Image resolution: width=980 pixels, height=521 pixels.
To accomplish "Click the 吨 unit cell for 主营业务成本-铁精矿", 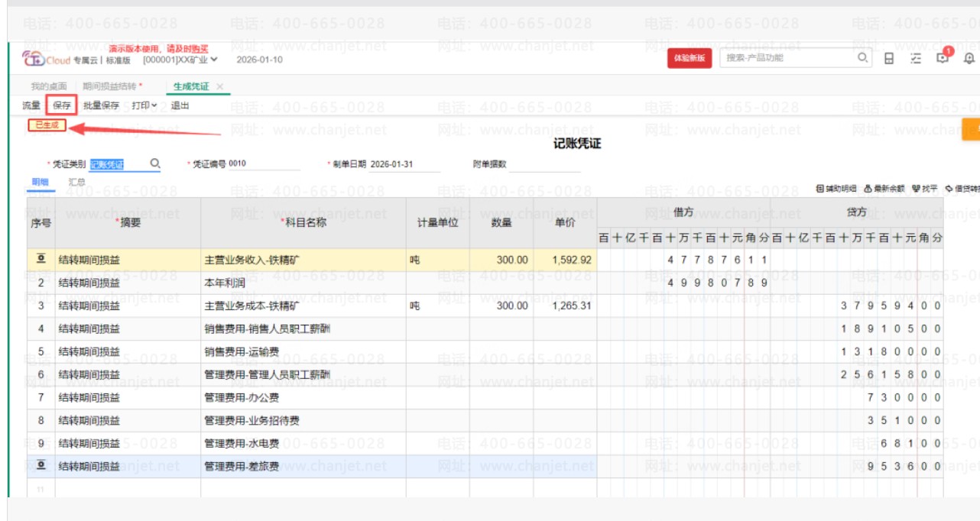I will [x=438, y=306].
